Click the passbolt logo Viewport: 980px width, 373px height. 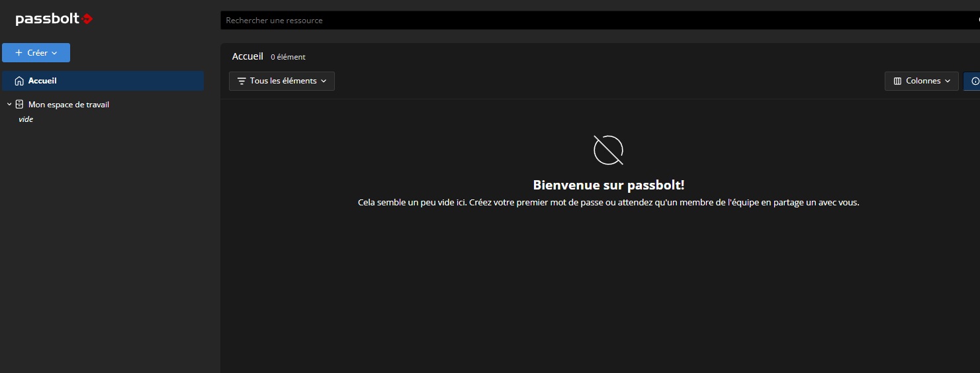coord(54,19)
